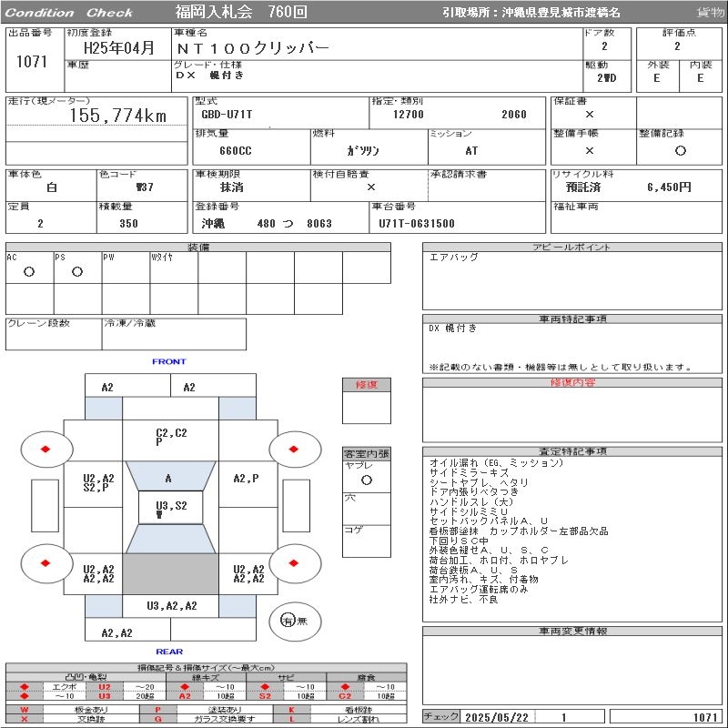This screenshot has width=728, height=728.
Task: Click the × mark under 検付自賠責
Action: 371,187
